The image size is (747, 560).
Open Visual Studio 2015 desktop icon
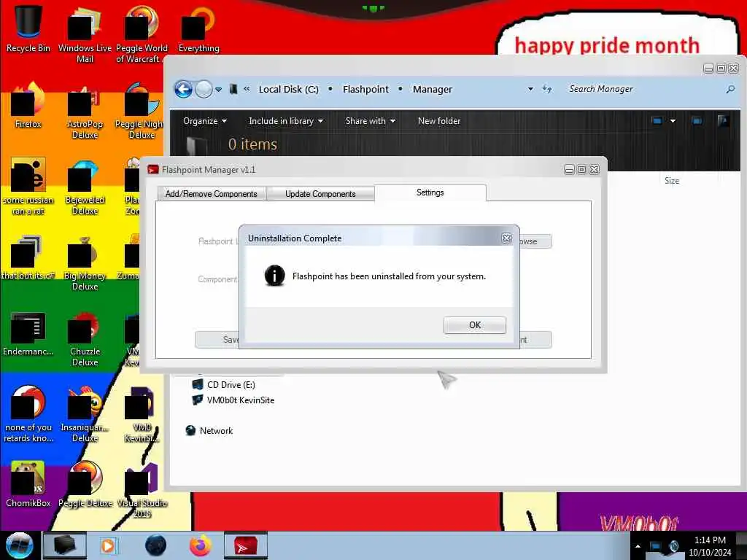point(142,491)
